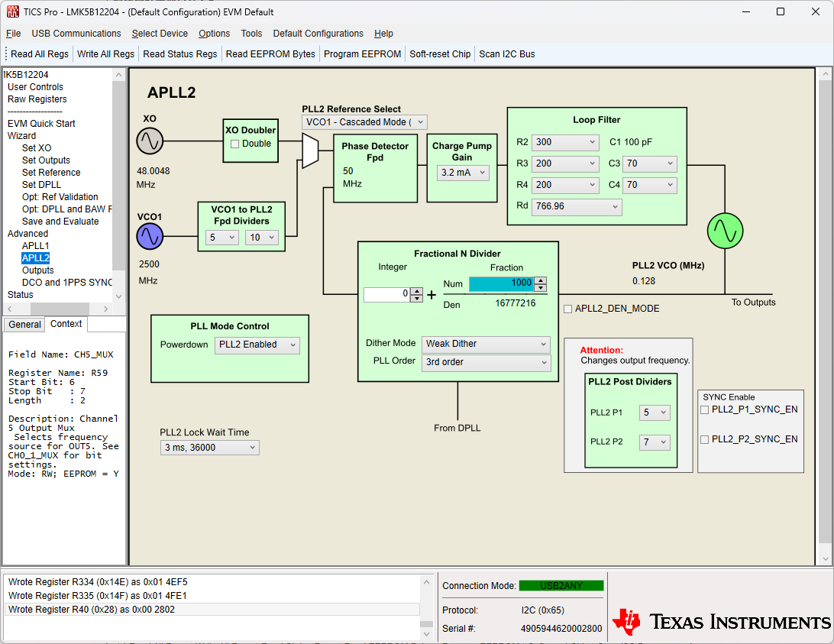The height and width of the screenshot is (644, 834).
Task: Open the Powerdown PLL2 Enabled dropdown
Action: point(257,345)
